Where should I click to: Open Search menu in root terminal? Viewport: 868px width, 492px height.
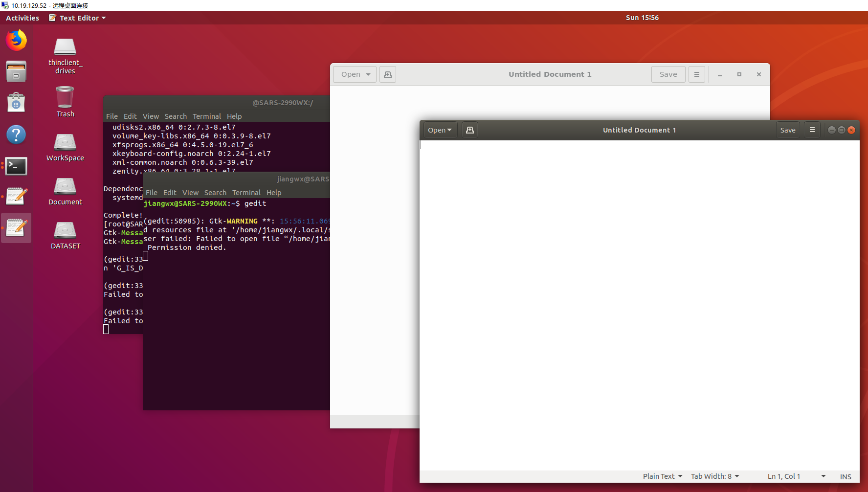coord(176,116)
